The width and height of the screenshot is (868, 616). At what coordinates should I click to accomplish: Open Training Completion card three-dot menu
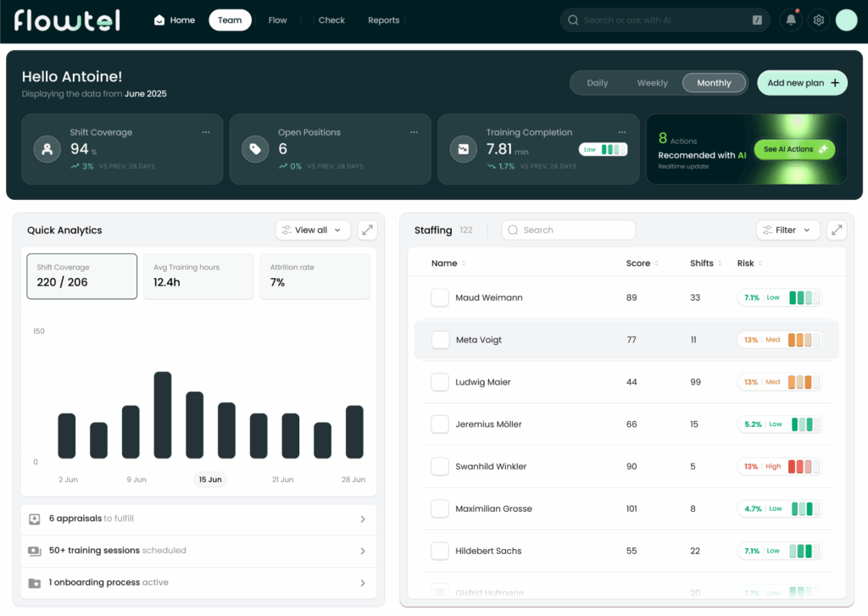pos(622,132)
